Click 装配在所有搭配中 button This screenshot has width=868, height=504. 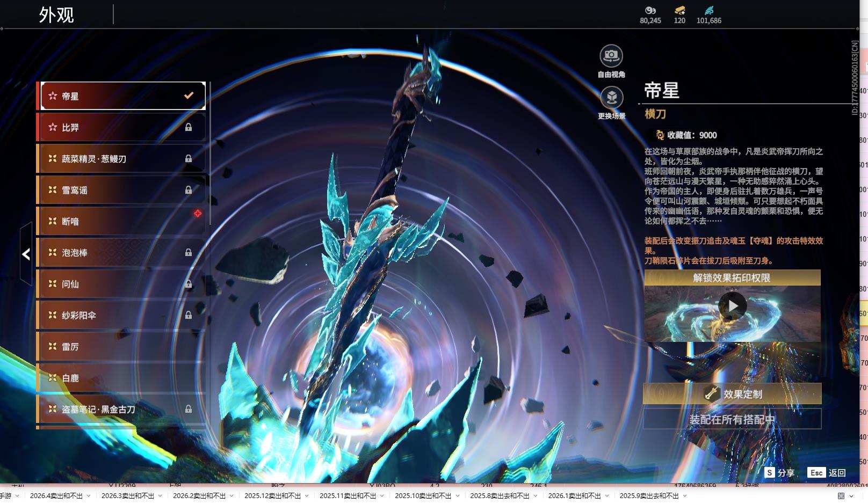[732, 419]
